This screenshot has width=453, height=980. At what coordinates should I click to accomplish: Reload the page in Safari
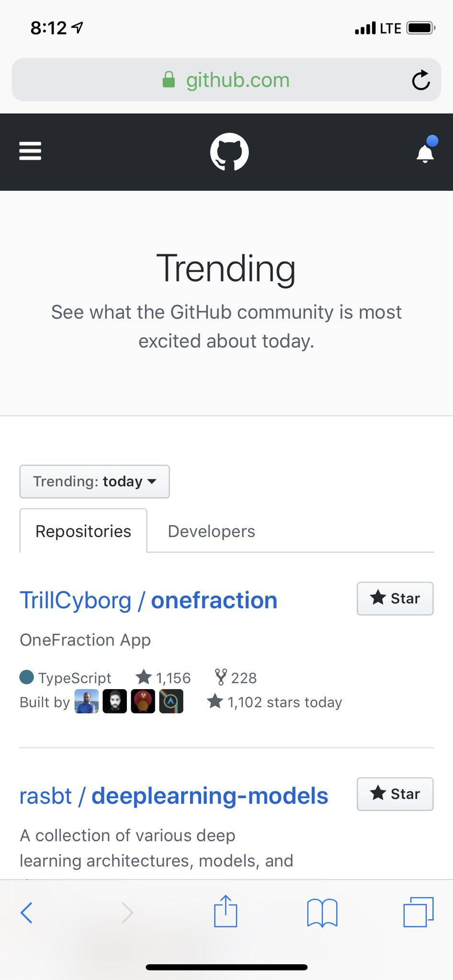(420, 80)
